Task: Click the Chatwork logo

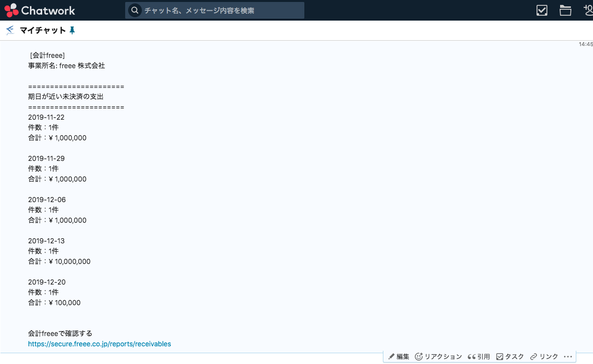Action: (x=40, y=10)
